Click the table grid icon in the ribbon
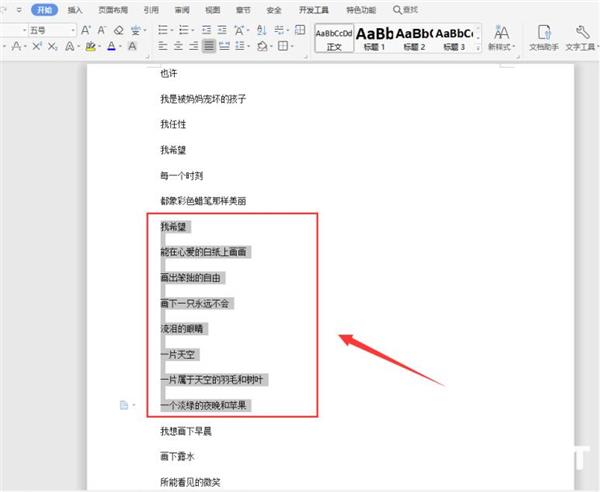This screenshot has height=492, width=600. [x=300, y=30]
